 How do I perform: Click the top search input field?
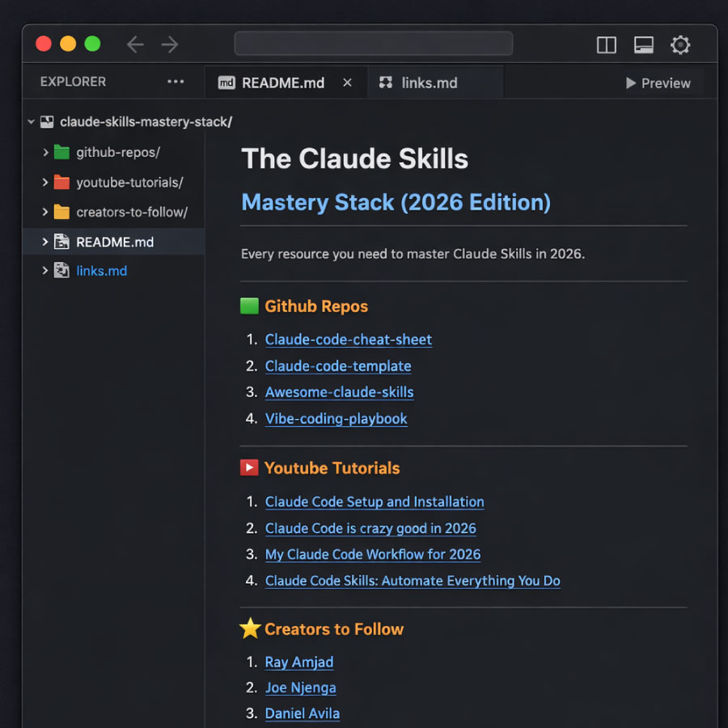coord(373,43)
